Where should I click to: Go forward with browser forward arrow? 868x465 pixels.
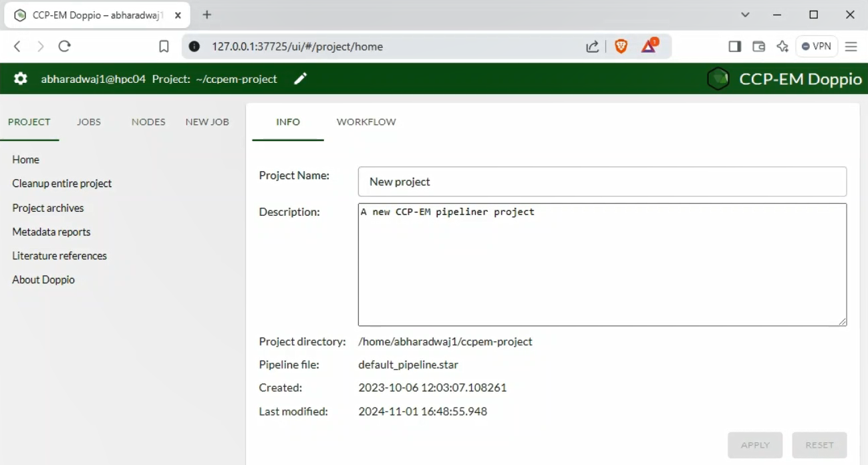41,46
